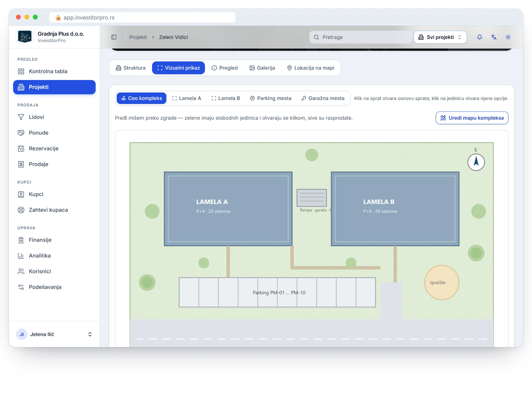Switch theme with the sun icon

[x=508, y=37]
